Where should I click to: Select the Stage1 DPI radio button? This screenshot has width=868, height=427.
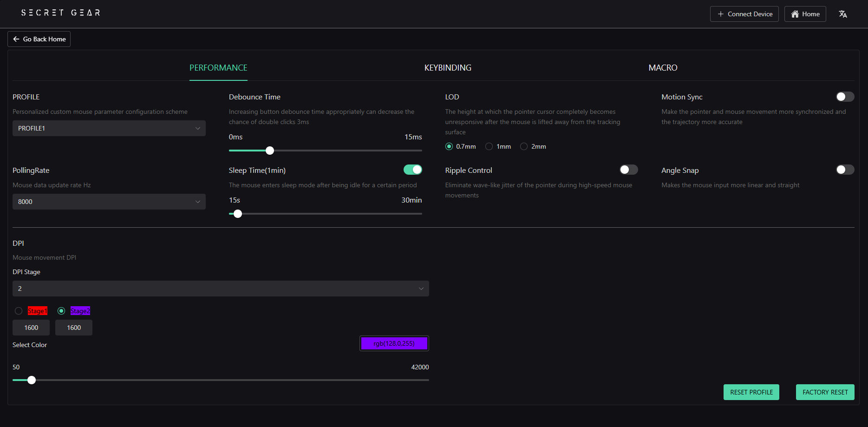pyautogui.click(x=19, y=311)
